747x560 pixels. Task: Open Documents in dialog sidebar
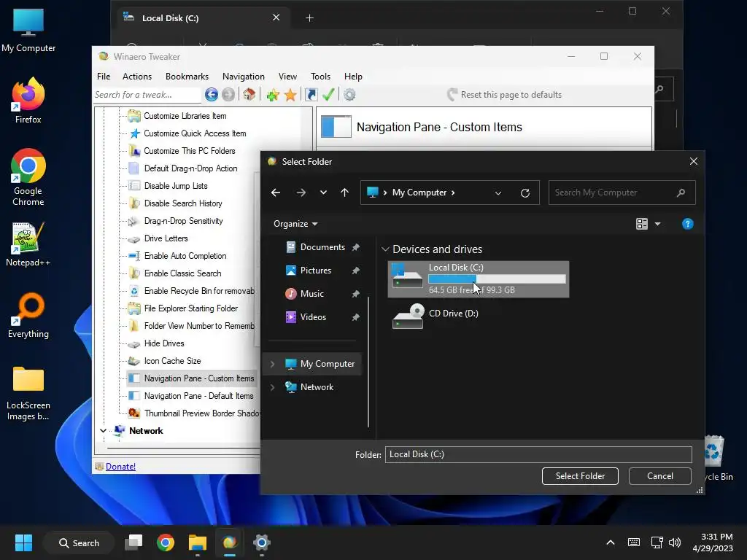coord(322,247)
